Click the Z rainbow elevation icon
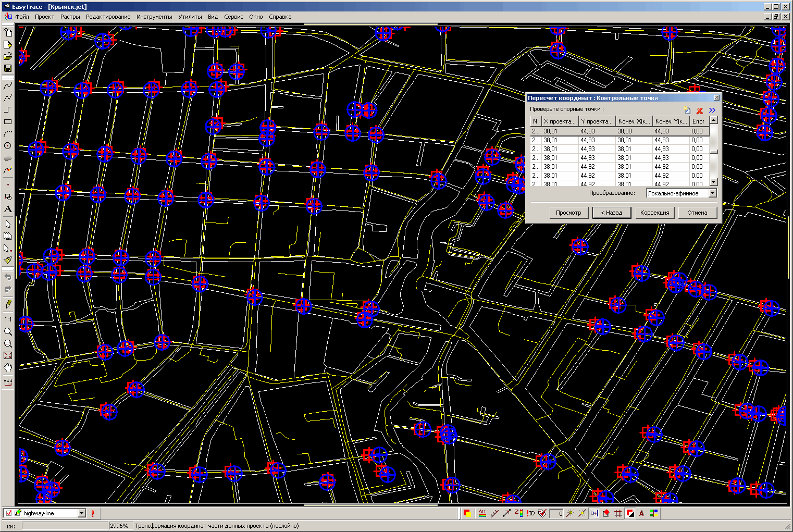793x532 pixels. click(518, 513)
